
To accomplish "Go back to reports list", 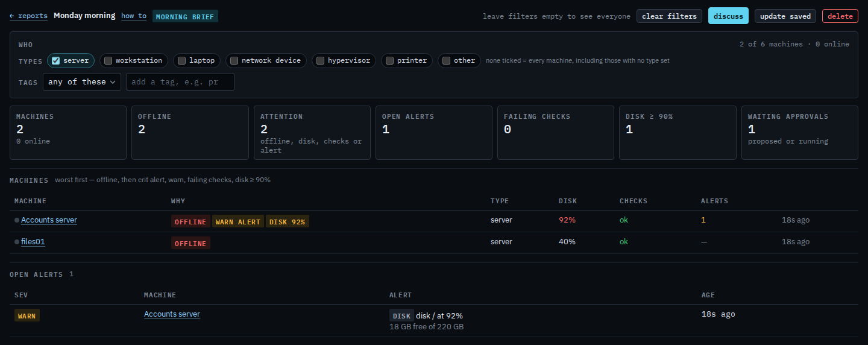I will (x=28, y=16).
